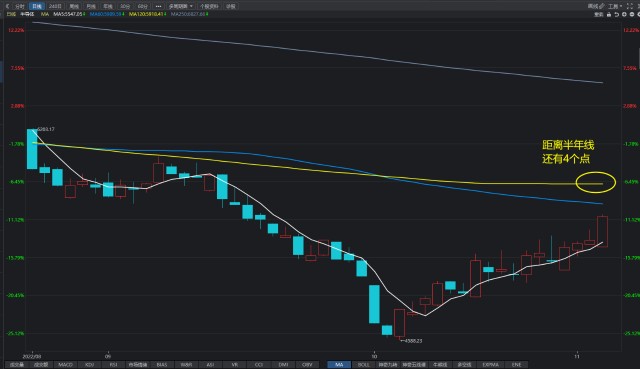Click the 10 month marker on time axis
The image size is (640, 369).
[374, 356]
